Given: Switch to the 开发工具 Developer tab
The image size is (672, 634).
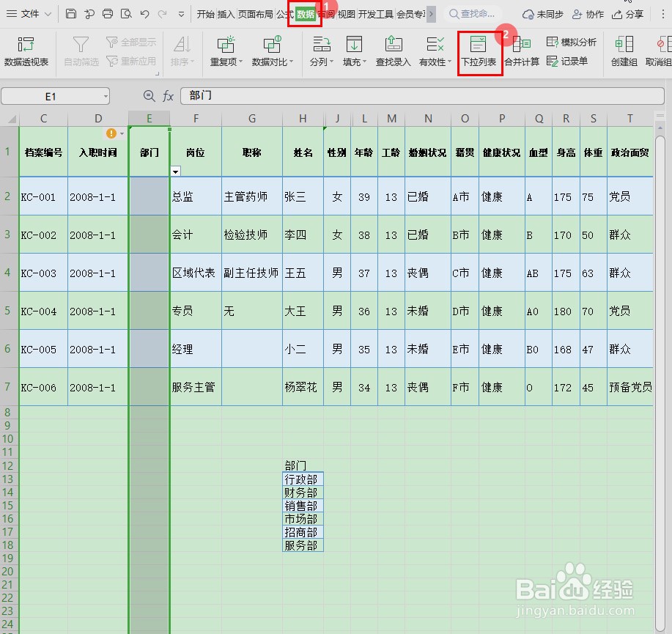Looking at the screenshot, I should click(375, 14).
